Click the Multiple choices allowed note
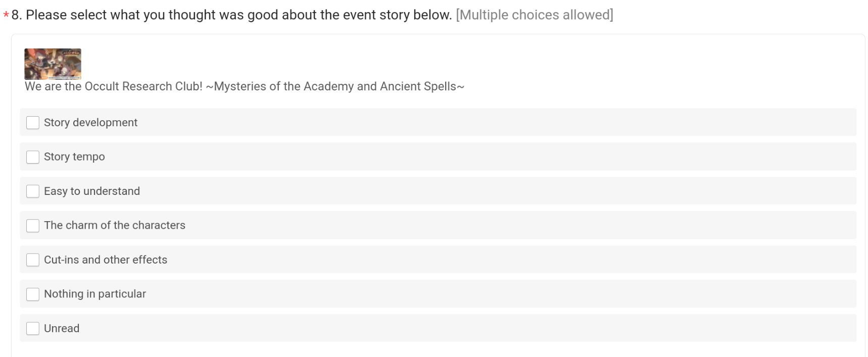 535,15
